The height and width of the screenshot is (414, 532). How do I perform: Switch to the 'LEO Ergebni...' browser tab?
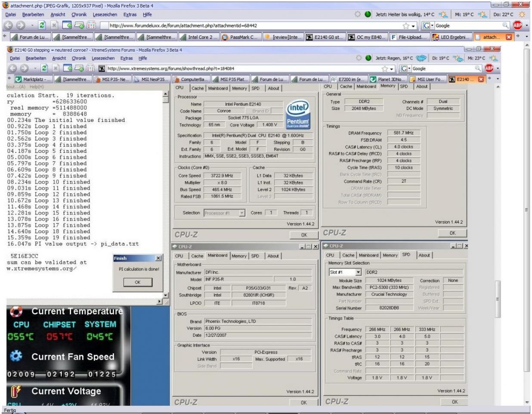click(x=451, y=37)
